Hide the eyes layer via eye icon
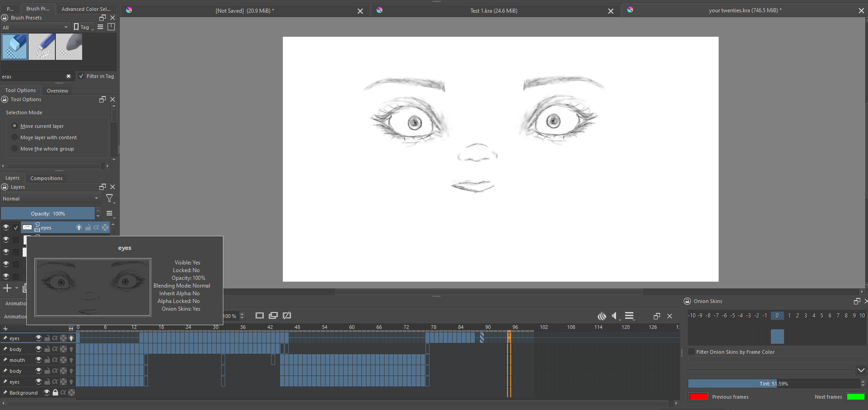This screenshot has height=410, width=868. 6,227
